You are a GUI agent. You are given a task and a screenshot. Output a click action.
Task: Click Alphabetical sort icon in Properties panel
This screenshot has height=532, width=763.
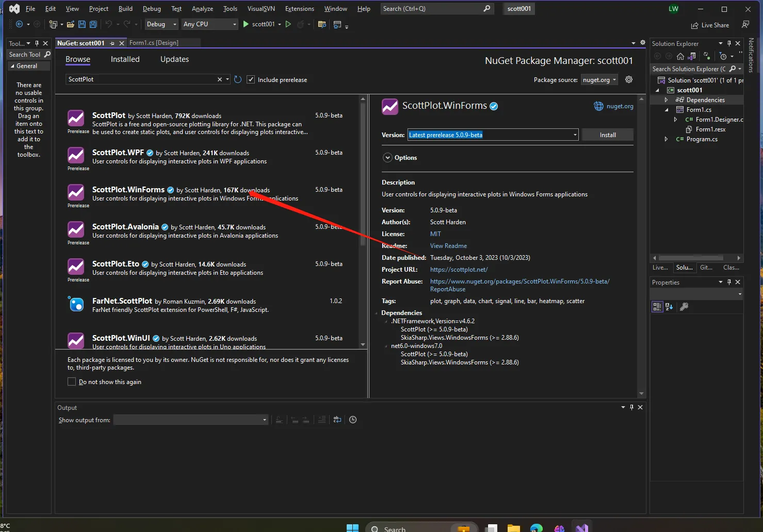tap(669, 307)
